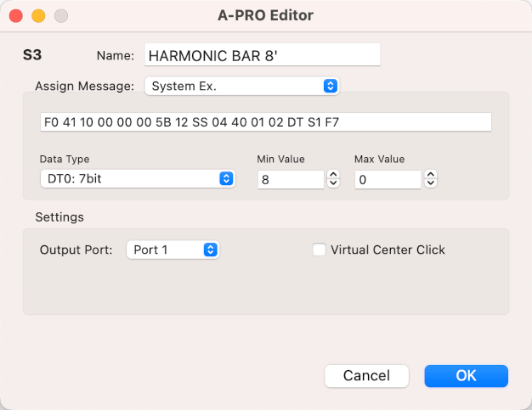The height and width of the screenshot is (410, 532).
Task: Click the Cancel button
Action: (366, 376)
